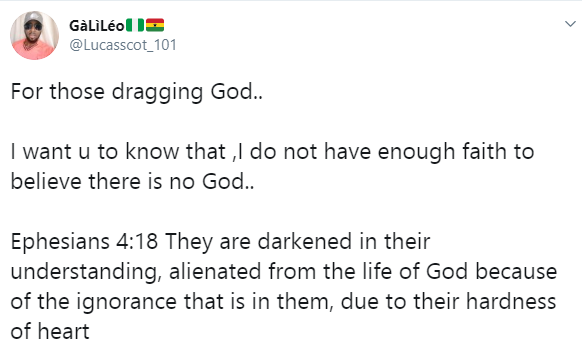Click the word 'darkened' in the verse
The height and width of the screenshot is (362, 582).
coord(304,241)
